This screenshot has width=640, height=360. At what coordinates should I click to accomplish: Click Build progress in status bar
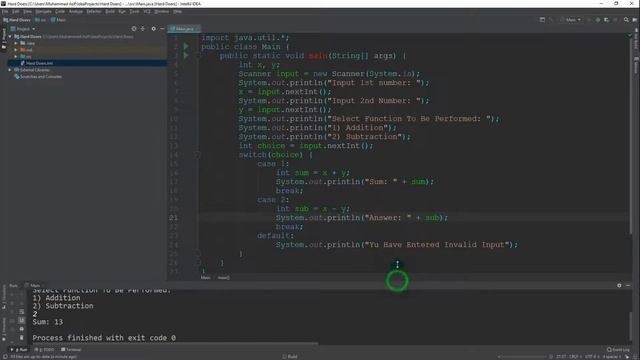click(x=290, y=357)
